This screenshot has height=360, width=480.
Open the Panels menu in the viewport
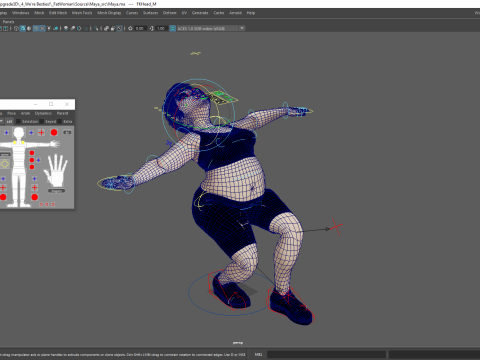click(8, 22)
